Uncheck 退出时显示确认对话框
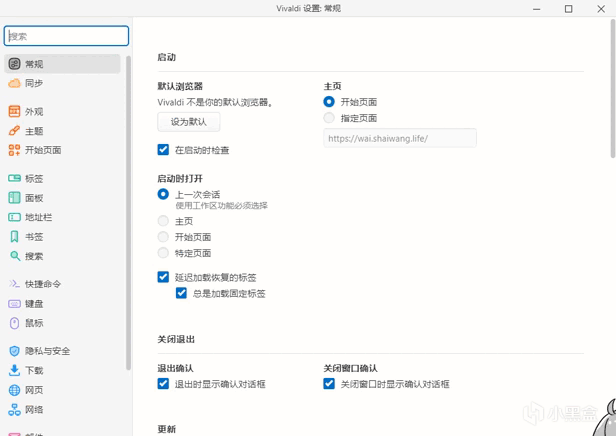 coord(163,384)
